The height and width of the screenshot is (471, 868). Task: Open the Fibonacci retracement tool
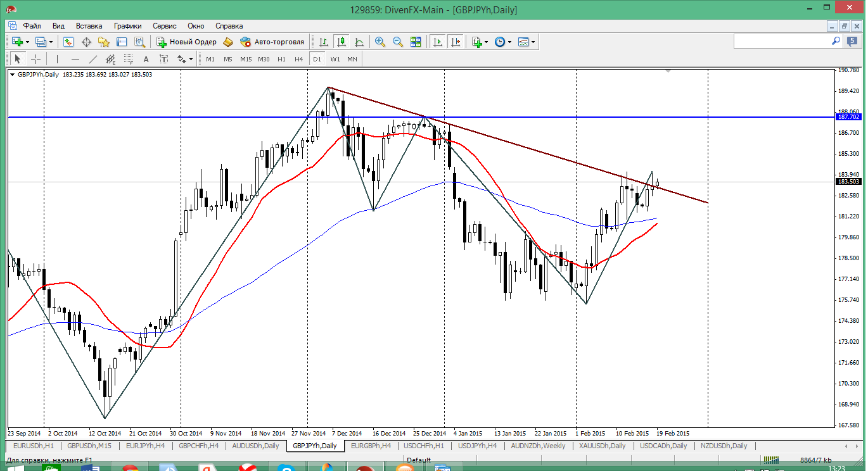click(x=129, y=59)
